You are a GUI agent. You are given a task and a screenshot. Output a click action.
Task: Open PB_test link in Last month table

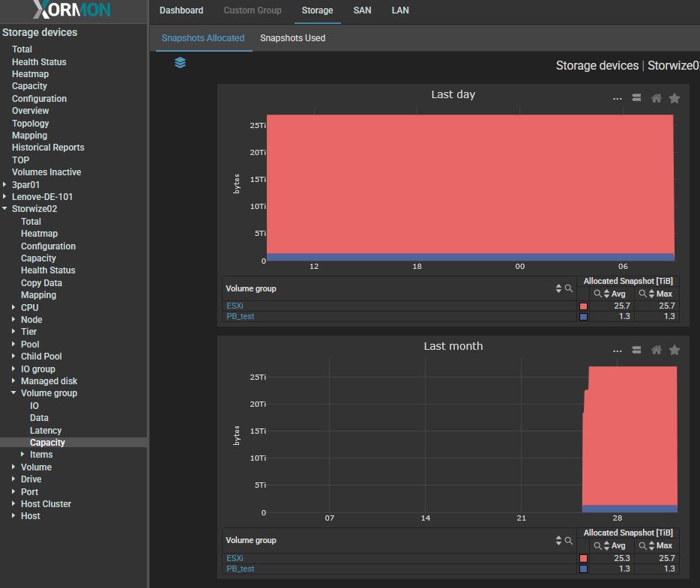click(x=240, y=569)
